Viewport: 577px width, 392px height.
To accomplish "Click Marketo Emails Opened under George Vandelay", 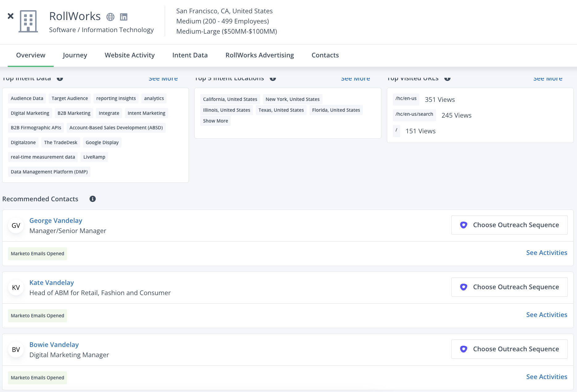I will point(37,254).
